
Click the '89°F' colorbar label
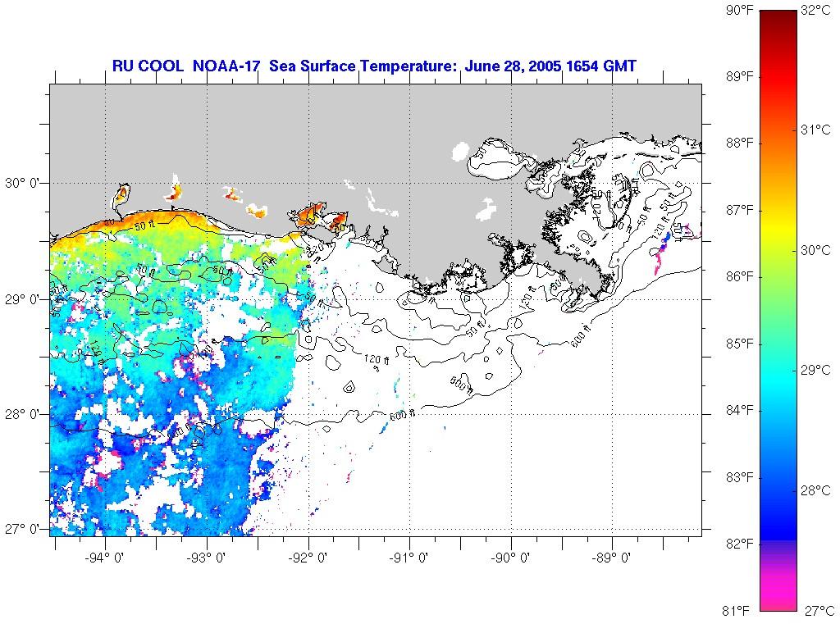point(740,76)
